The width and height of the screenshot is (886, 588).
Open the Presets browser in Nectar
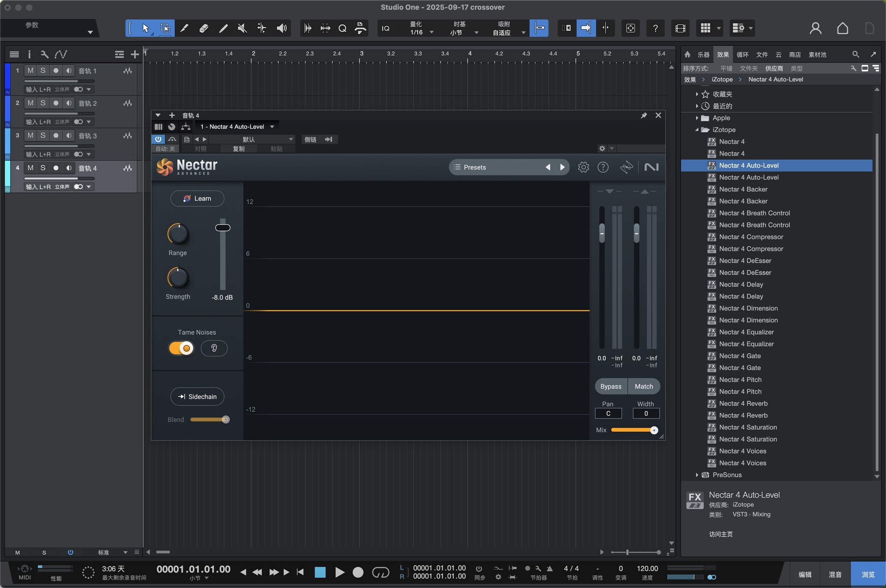click(x=496, y=167)
